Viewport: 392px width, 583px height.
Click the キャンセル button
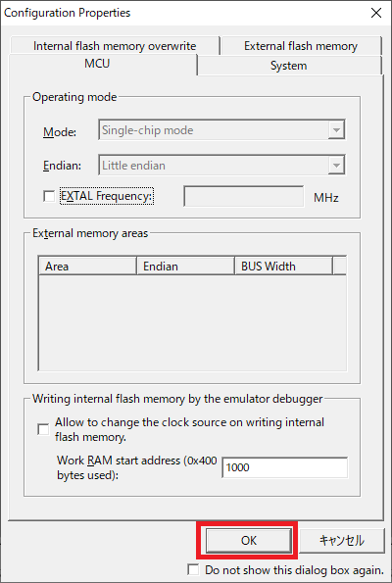(x=341, y=540)
